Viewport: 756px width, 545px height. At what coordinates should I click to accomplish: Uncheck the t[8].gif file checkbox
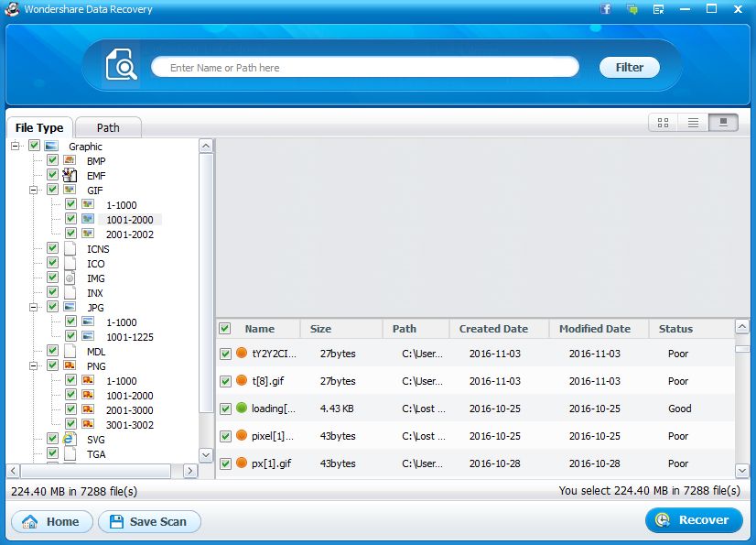(x=225, y=381)
